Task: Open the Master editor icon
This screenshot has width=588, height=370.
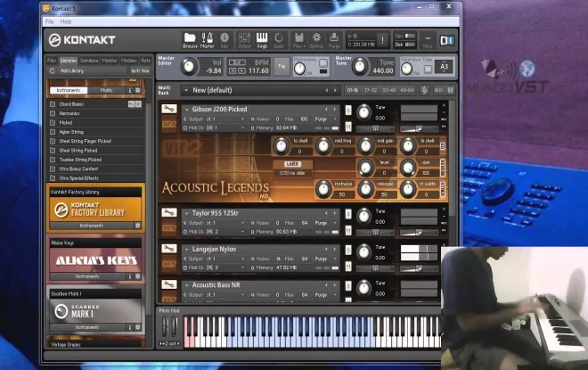Action: pos(207,40)
